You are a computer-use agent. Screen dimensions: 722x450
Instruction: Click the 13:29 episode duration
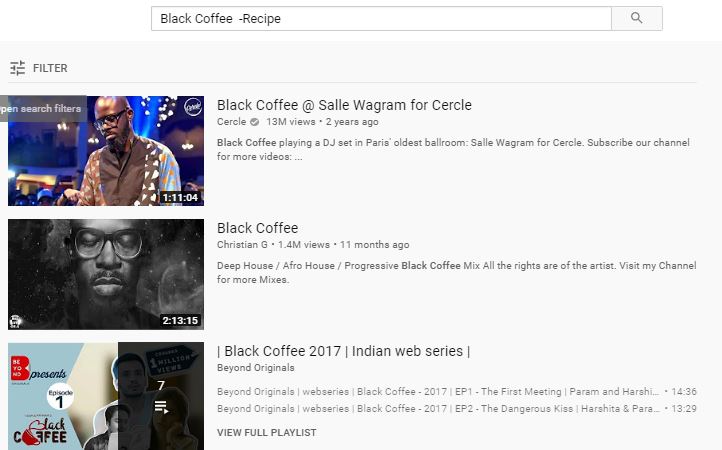click(684, 409)
